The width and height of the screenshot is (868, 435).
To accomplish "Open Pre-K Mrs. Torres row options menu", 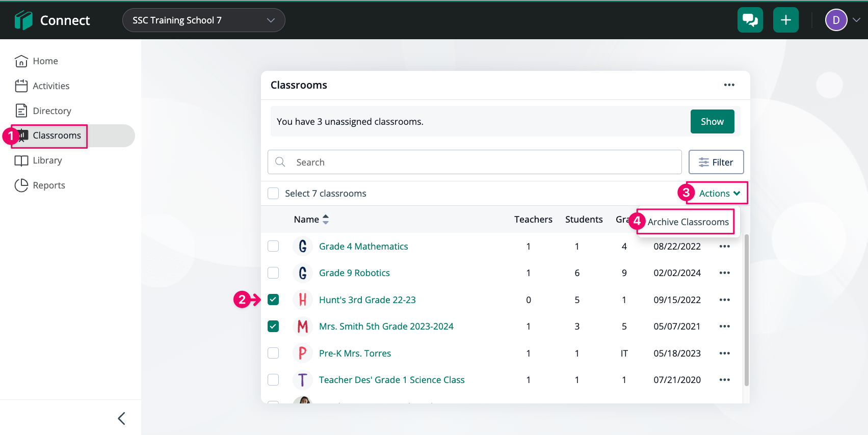I will click(724, 354).
